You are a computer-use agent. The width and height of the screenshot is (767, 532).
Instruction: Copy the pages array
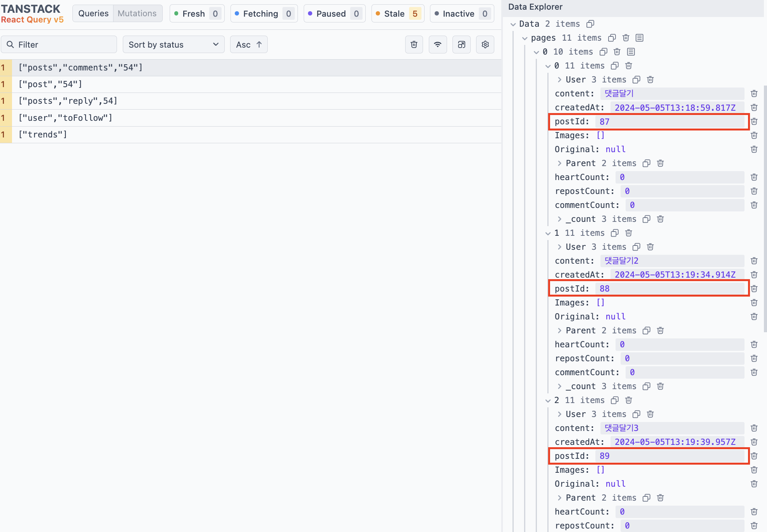click(612, 38)
